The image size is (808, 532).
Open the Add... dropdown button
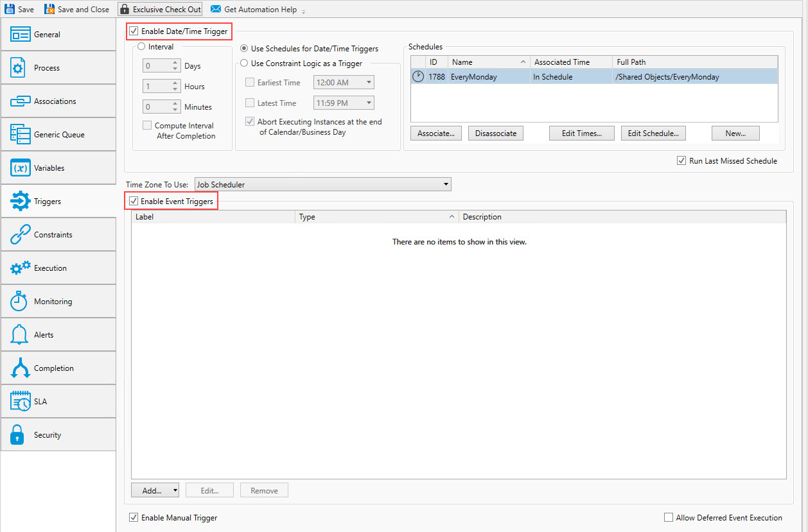click(155, 491)
